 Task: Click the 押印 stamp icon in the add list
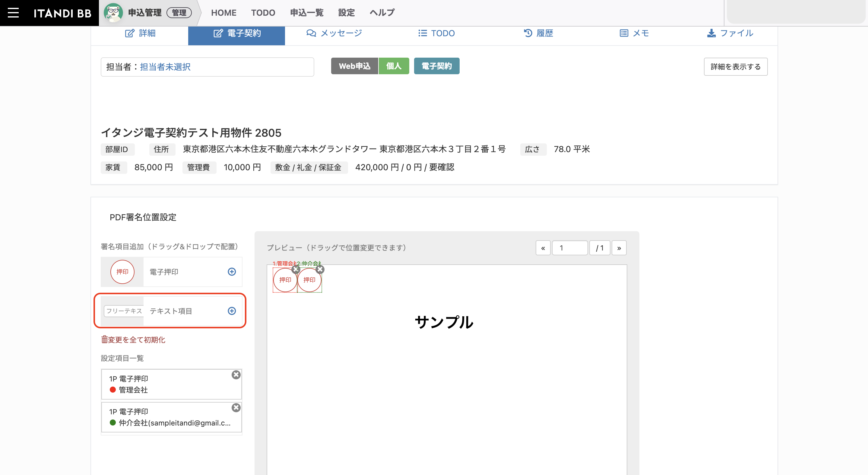[x=122, y=272]
